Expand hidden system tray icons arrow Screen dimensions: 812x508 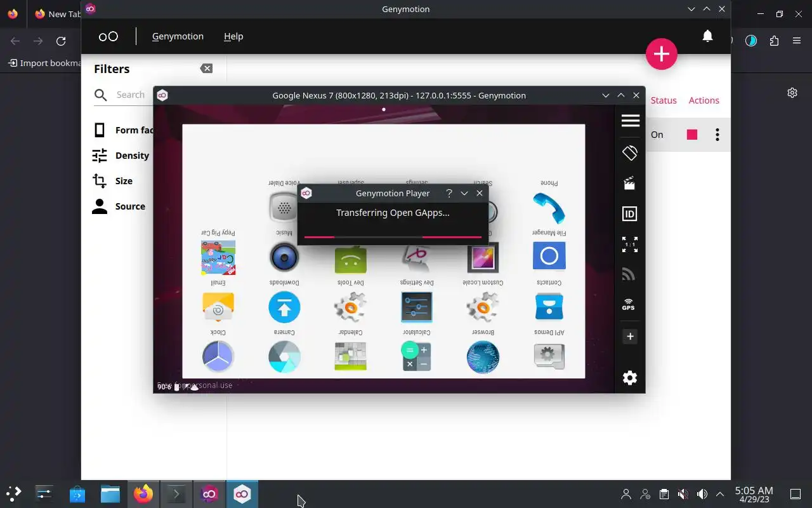[720, 494]
